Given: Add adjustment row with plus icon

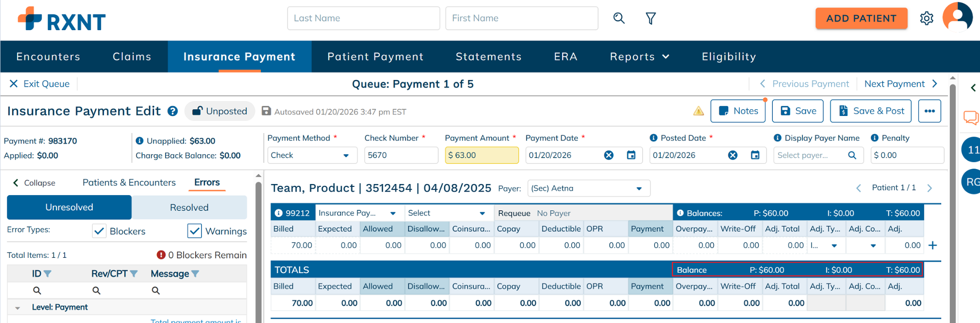Looking at the screenshot, I should (933, 245).
